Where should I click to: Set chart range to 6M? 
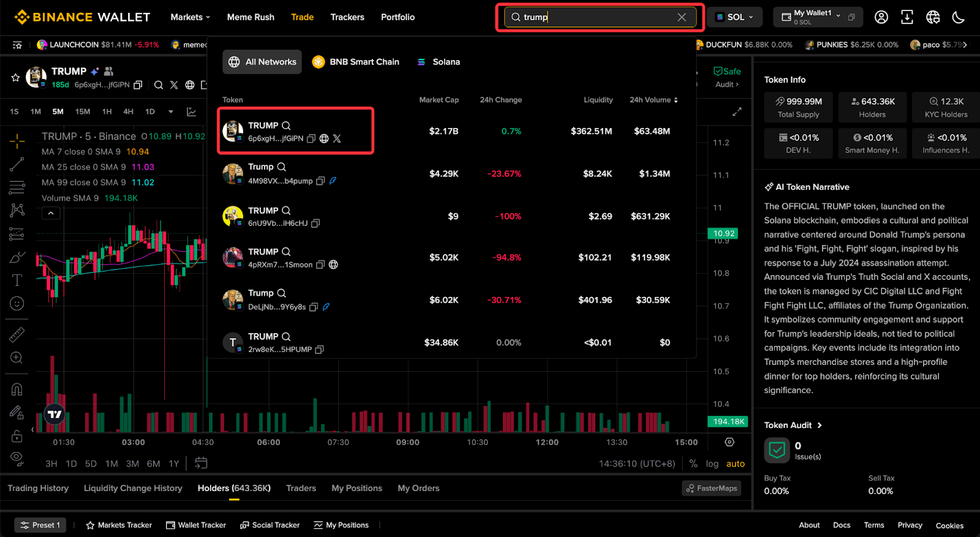[153, 464]
